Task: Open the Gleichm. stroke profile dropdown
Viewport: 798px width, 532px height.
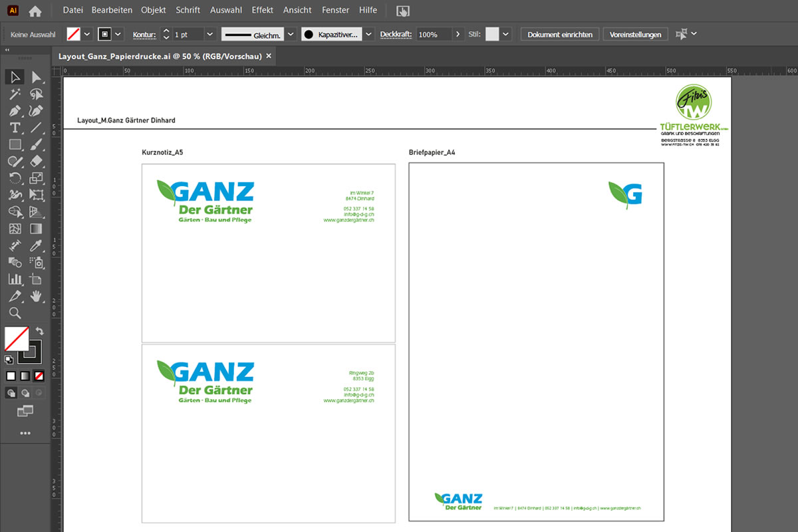Action: pyautogui.click(x=291, y=34)
